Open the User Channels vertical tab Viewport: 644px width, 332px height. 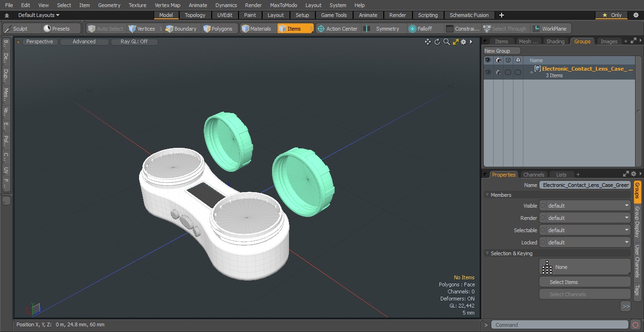click(637, 261)
